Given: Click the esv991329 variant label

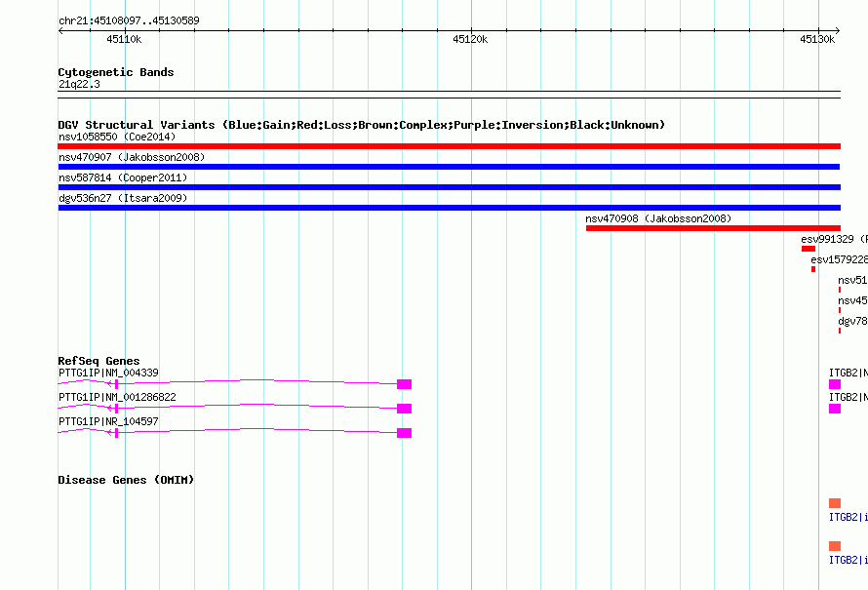Looking at the screenshot, I should [834, 239].
